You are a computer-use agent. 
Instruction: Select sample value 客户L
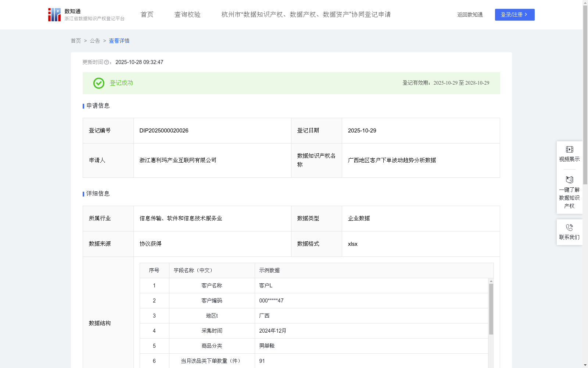point(266,286)
